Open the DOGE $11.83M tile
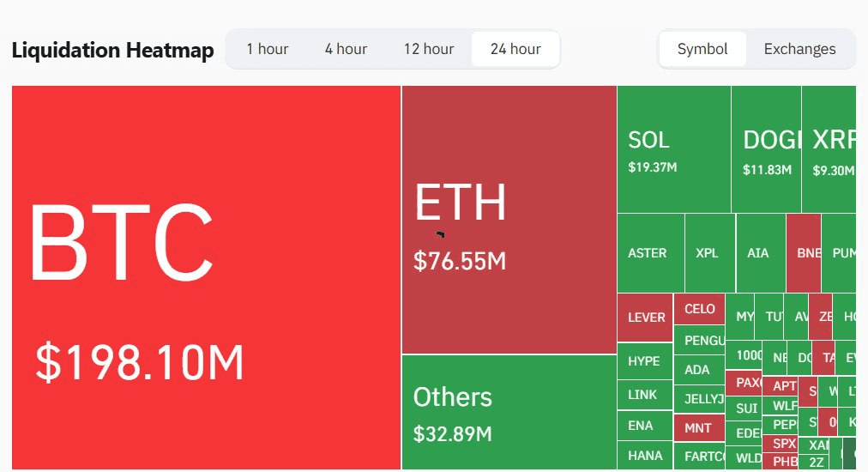This screenshot has height=472, width=868. pyautogui.click(x=766, y=149)
